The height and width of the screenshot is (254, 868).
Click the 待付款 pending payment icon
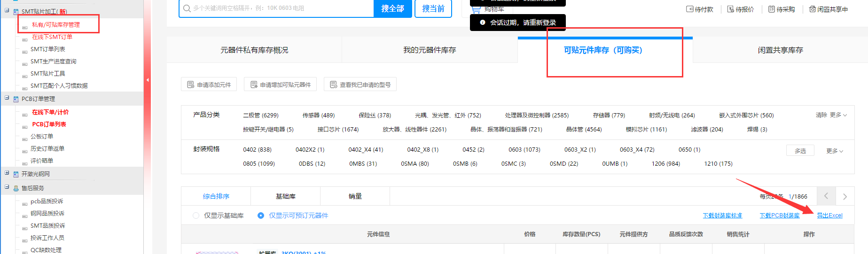690,9
